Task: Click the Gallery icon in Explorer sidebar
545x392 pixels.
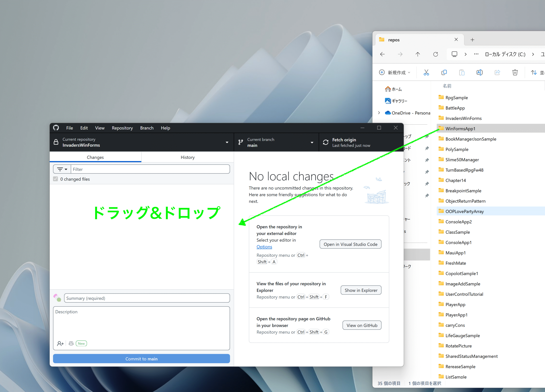Action: (388, 101)
